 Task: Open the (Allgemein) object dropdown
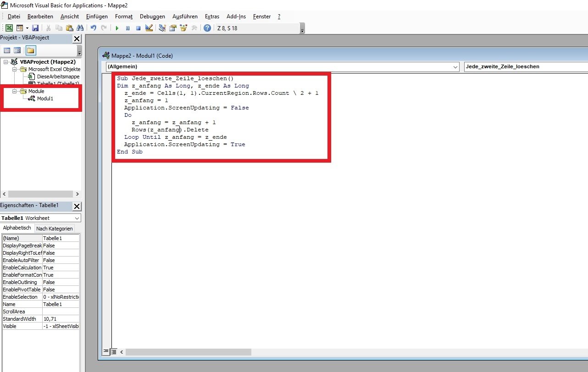pos(455,67)
